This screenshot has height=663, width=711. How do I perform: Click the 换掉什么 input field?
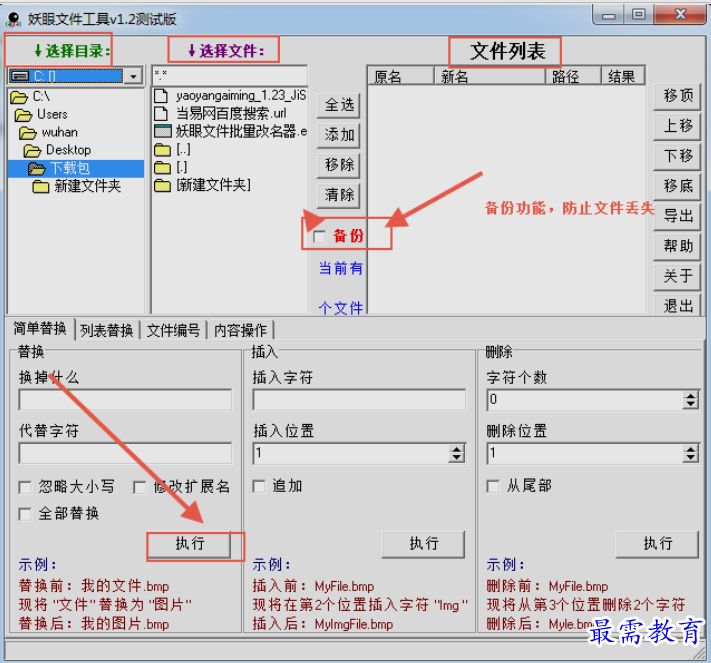125,400
